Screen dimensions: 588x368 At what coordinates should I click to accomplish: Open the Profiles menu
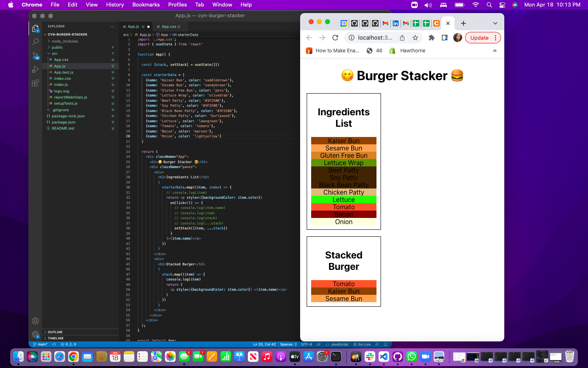[177, 5]
